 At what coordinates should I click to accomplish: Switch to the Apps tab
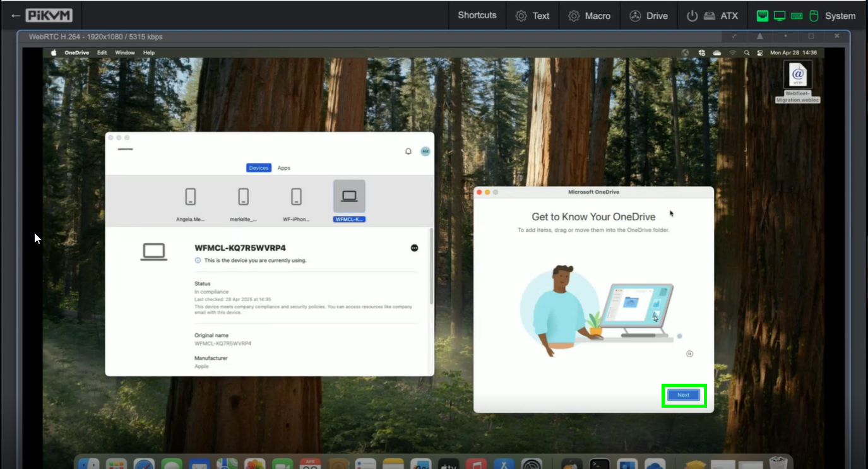click(x=284, y=168)
